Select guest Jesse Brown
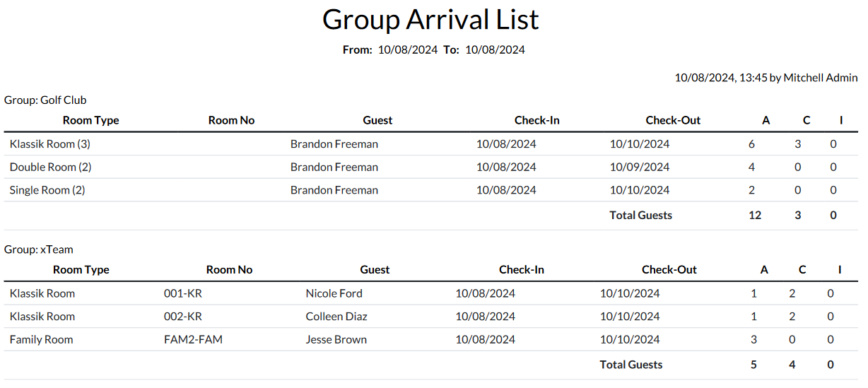The image size is (868, 388). (336, 340)
